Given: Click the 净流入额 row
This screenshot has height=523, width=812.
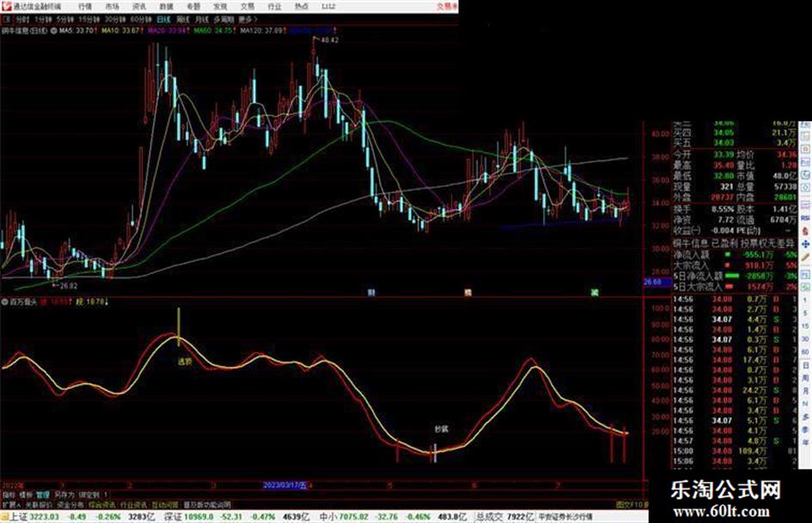Looking at the screenshot, I should tap(735, 255).
